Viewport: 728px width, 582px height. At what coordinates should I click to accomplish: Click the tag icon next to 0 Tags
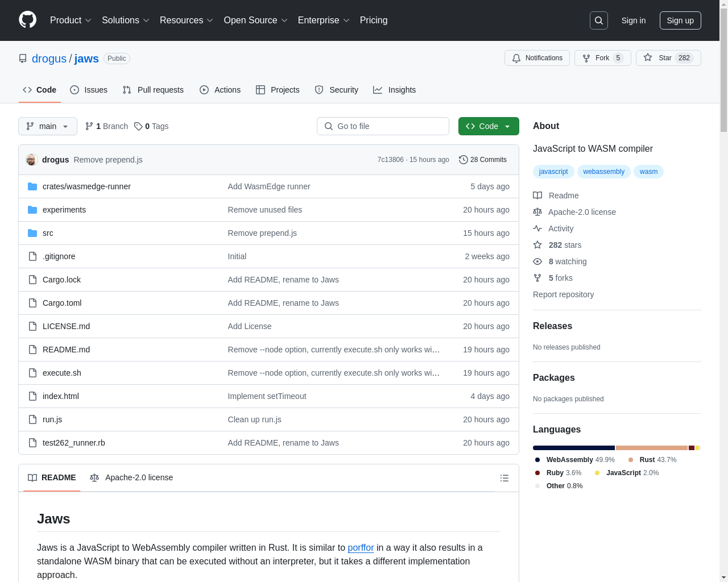point(138,126)
